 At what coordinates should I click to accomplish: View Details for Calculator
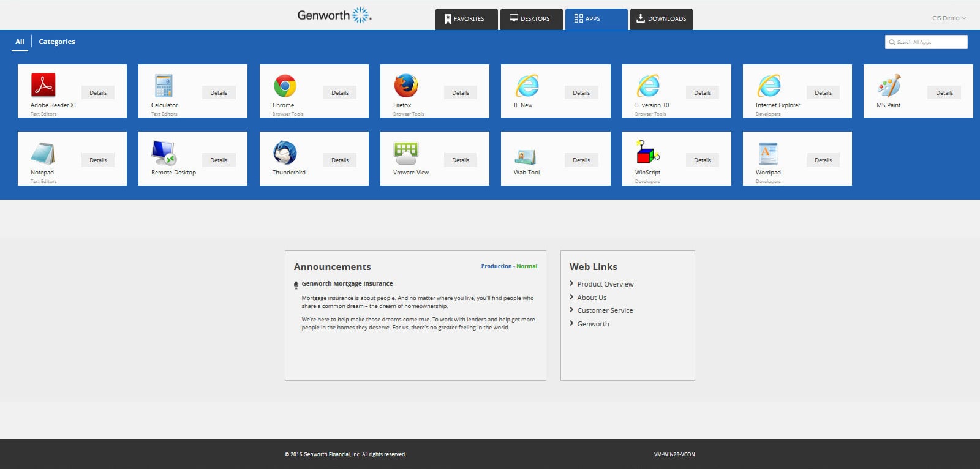click(219, 93)
